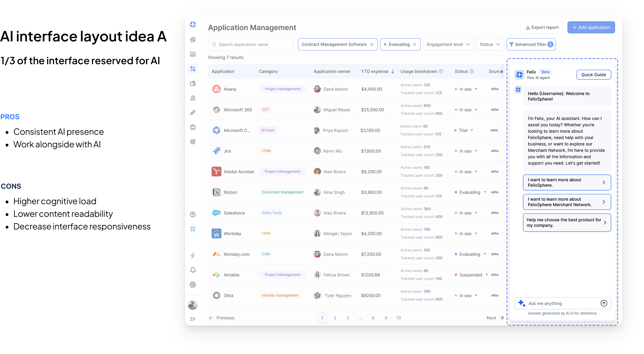This screenshot has height=354, width=644.
Task: Open the Quick Guide
Action: point(593,75)
